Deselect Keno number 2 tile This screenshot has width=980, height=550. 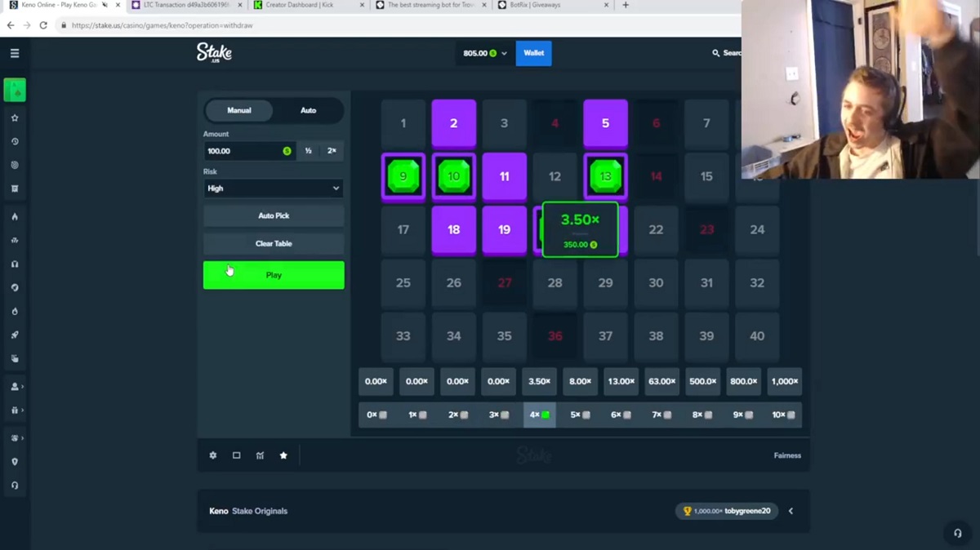click(454, 123)
